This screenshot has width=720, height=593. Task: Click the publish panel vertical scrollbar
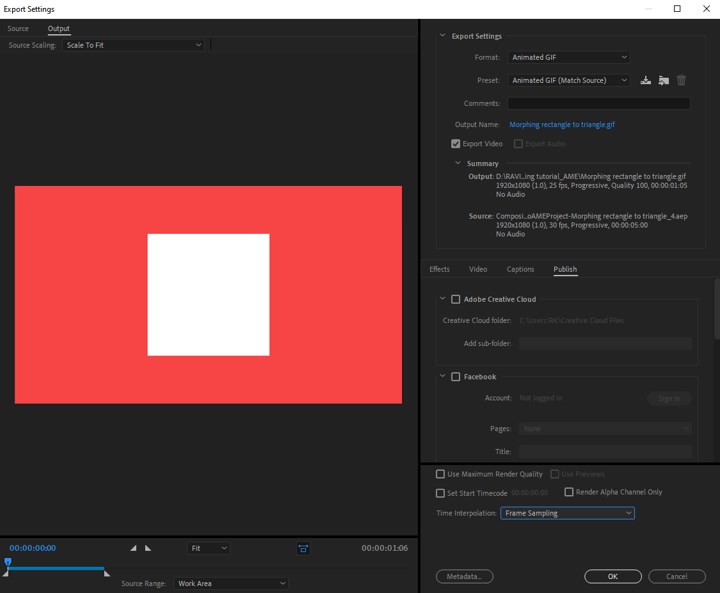pos(717,310)
